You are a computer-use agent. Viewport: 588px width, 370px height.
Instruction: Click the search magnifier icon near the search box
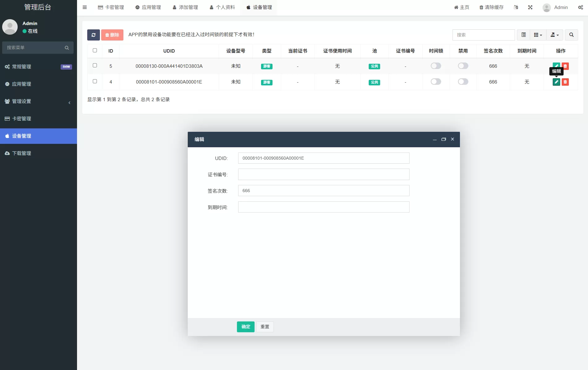pos(572,35)
